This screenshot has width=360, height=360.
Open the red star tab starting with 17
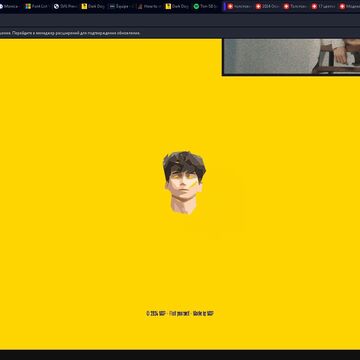323,6
